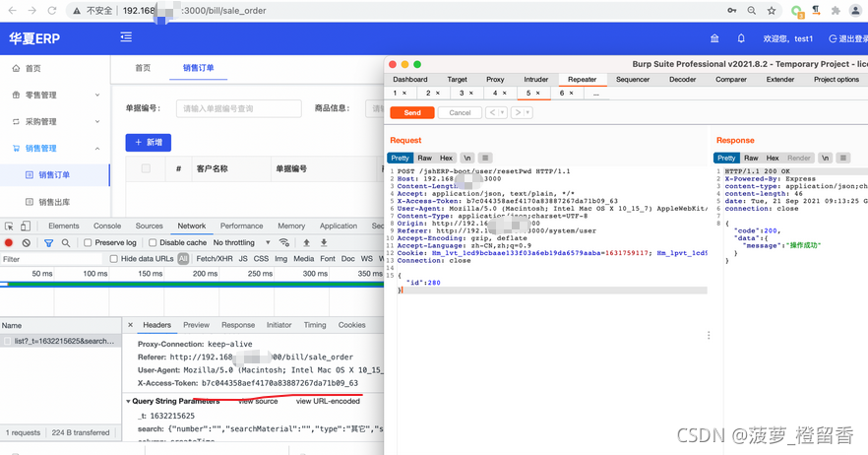
Task: Open browser extensions puzzle icon
Action: (x=836, y=11)
